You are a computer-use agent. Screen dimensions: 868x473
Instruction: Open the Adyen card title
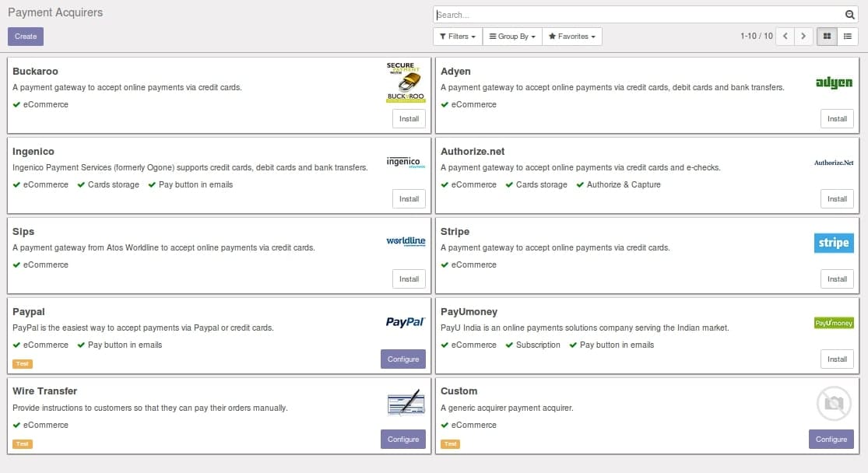pyautogui.click(x=455, y=72)
